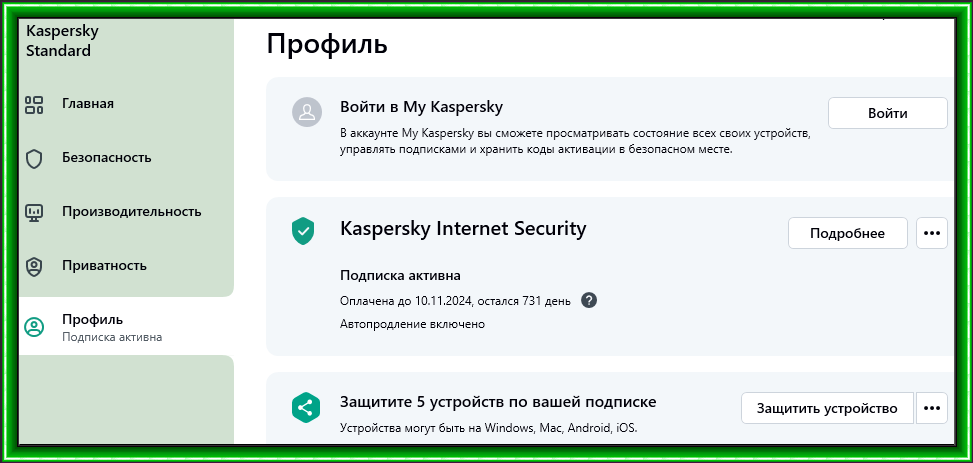Click the Kaspersky Internet Security heading

coord(463,228)
